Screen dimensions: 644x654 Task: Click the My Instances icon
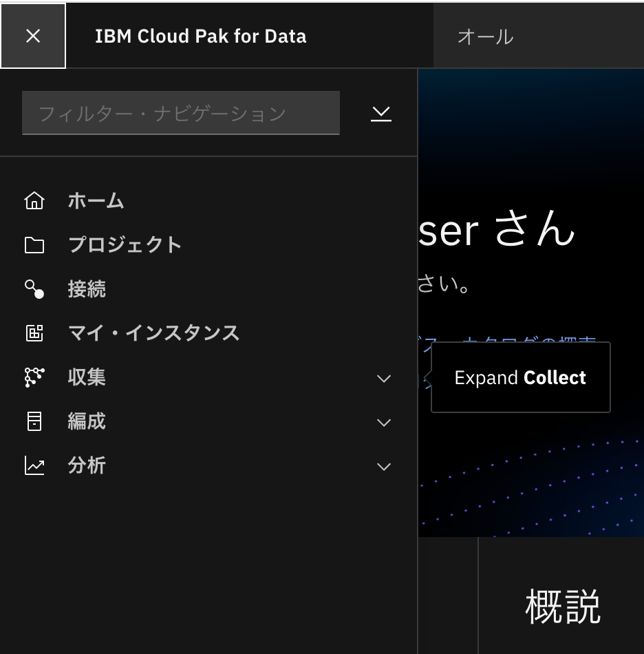34,333
